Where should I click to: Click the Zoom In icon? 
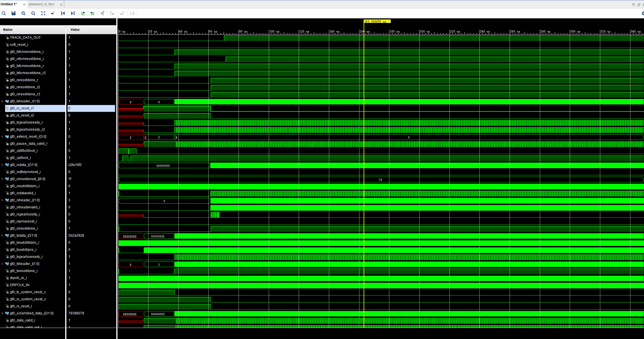pyautogui.click(x=23, y=13)
